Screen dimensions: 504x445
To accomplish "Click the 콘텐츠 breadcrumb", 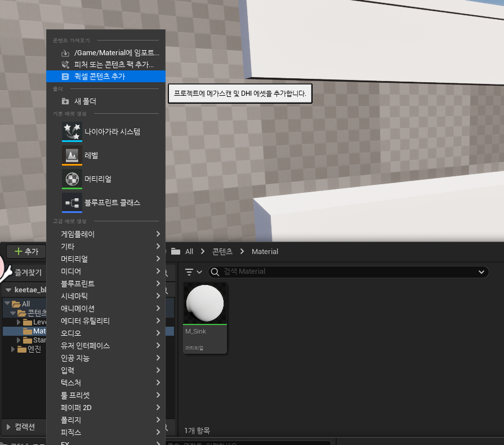I will point(222,251).
